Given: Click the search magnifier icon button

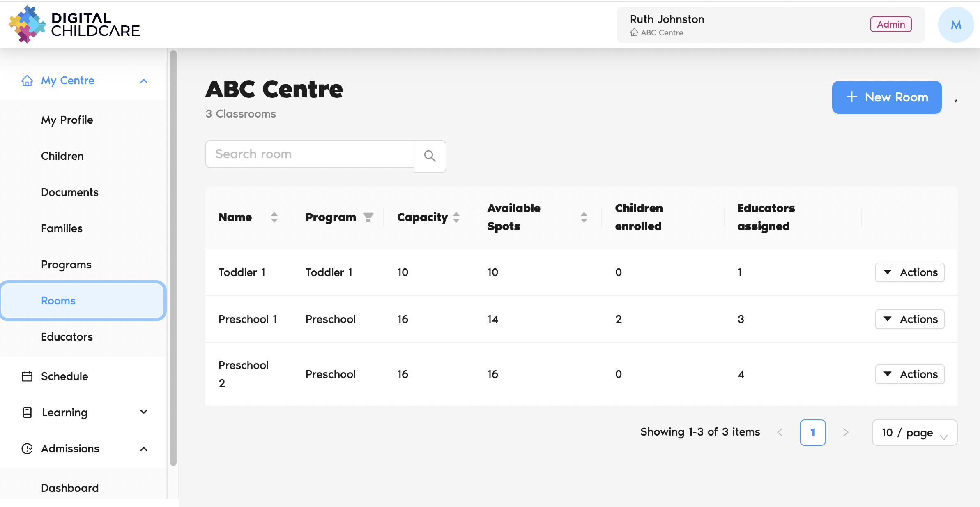Looking at the screenshot, I should (430, 156).
